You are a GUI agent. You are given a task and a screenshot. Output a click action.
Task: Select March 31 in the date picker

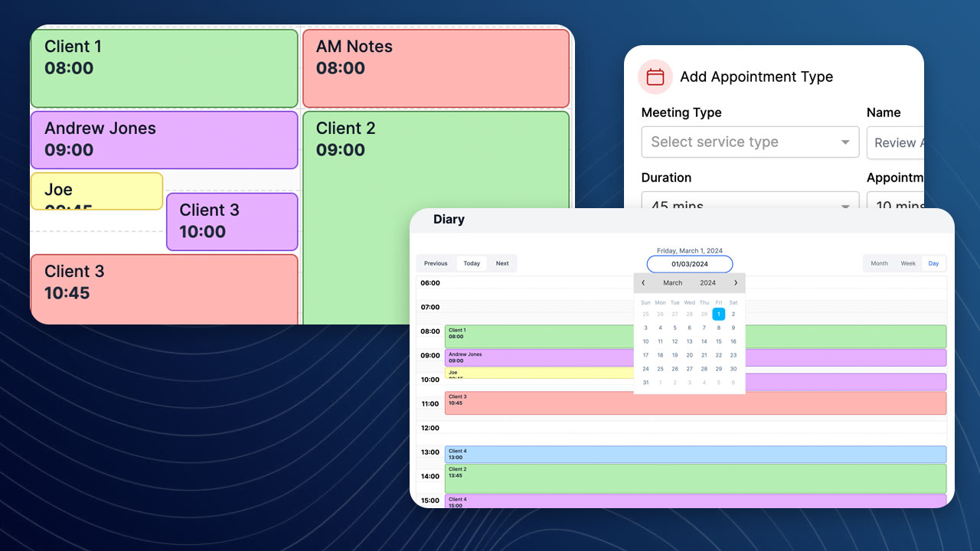645,383
